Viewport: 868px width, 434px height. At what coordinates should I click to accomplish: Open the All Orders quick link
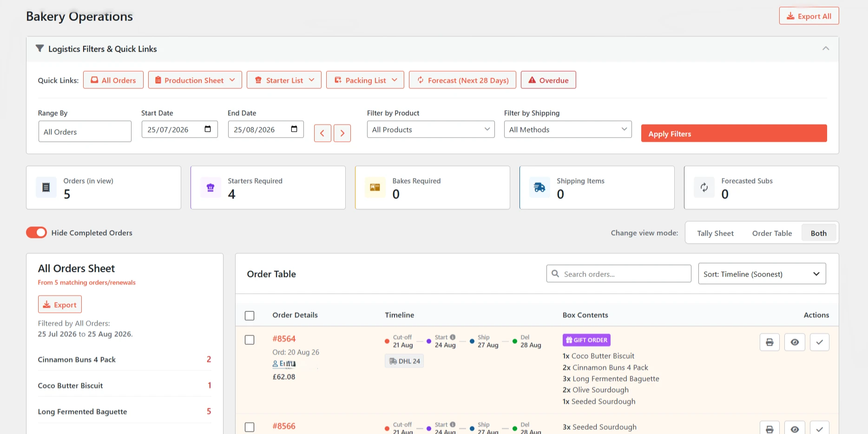point(113,80)
